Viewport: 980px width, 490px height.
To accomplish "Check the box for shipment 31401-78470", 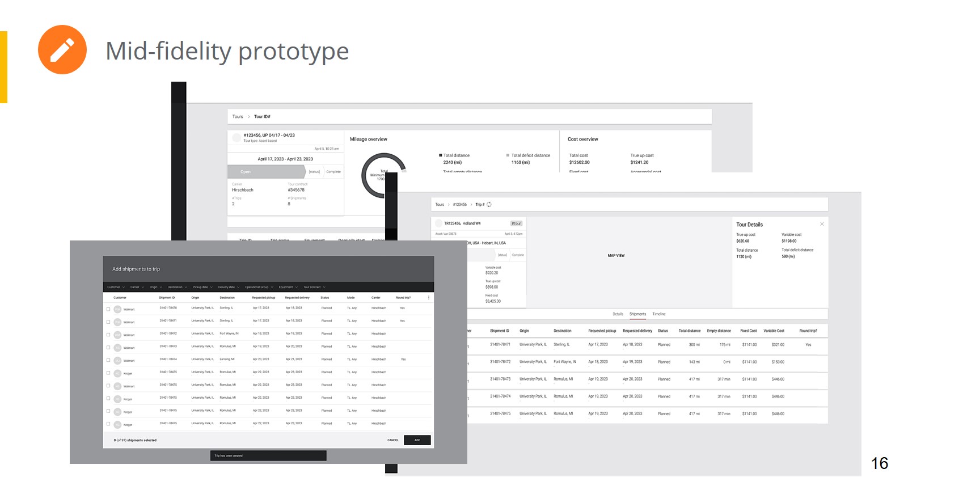I will tap(108, 309).
